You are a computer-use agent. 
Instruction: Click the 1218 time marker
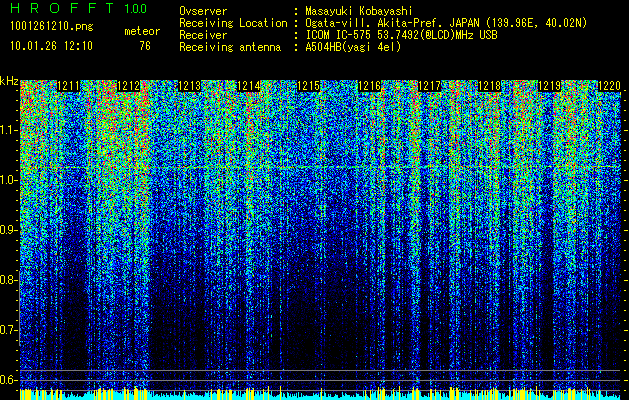click(x=489, y=86)
